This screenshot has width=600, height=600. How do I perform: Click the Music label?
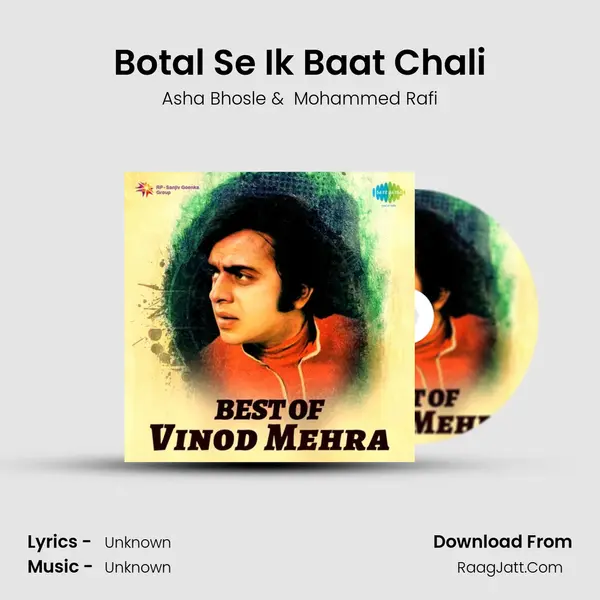60,567
